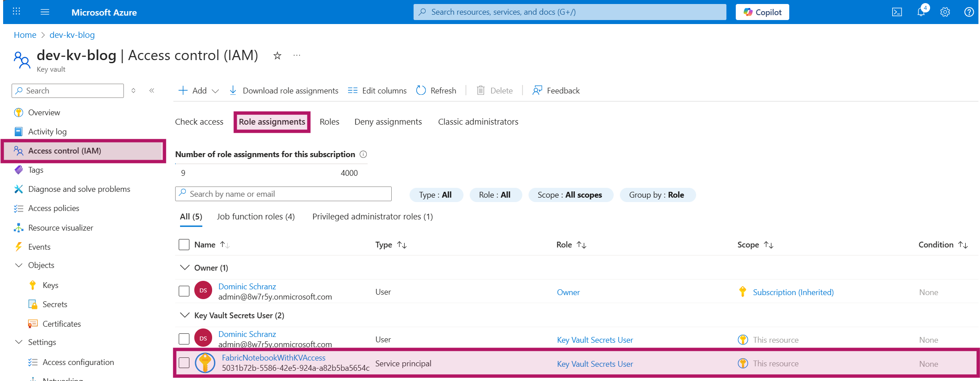This screenshot has height=381, width=980.
Task: Collapse the sidebar with double-chevron icon
Action: pos(152,90)
